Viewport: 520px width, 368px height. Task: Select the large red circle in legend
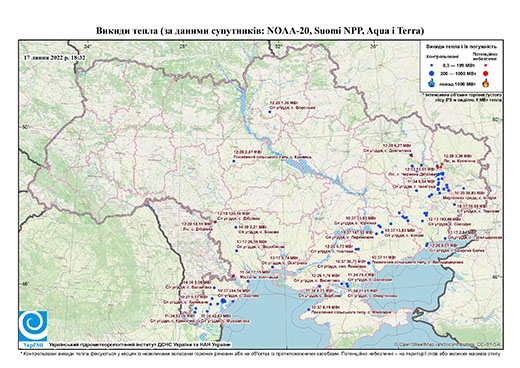coord(486,73)
